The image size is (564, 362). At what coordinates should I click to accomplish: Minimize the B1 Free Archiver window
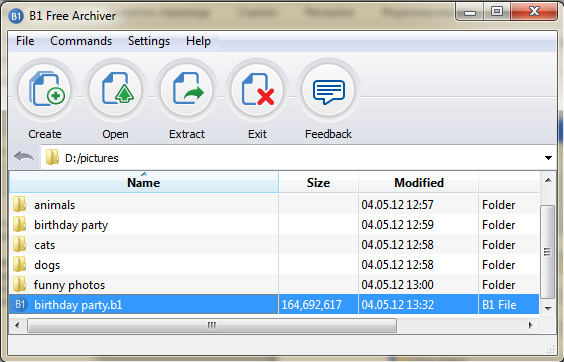pos(470,12)
